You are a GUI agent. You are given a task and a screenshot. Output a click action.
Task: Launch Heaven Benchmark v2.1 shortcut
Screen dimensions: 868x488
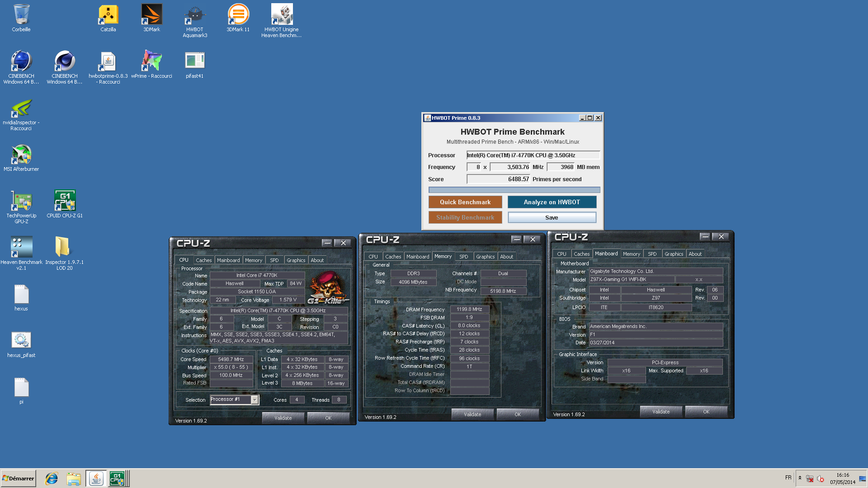[21, 253]
